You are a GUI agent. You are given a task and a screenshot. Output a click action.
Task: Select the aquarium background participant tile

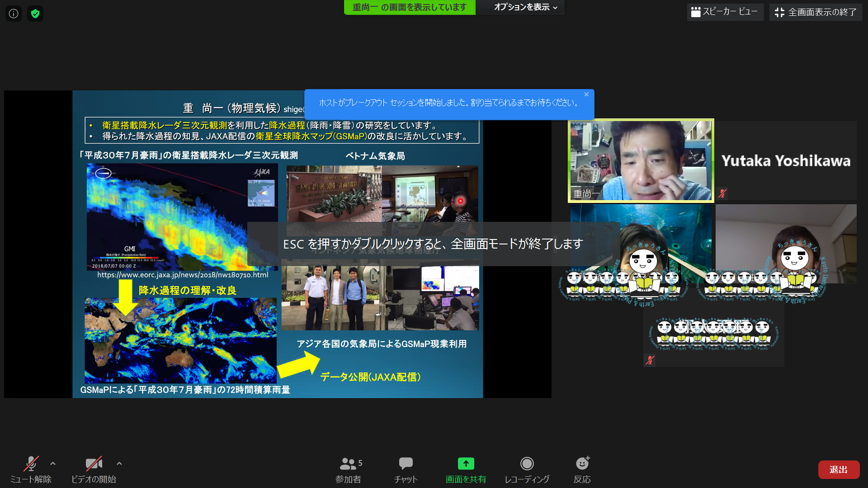641,244
